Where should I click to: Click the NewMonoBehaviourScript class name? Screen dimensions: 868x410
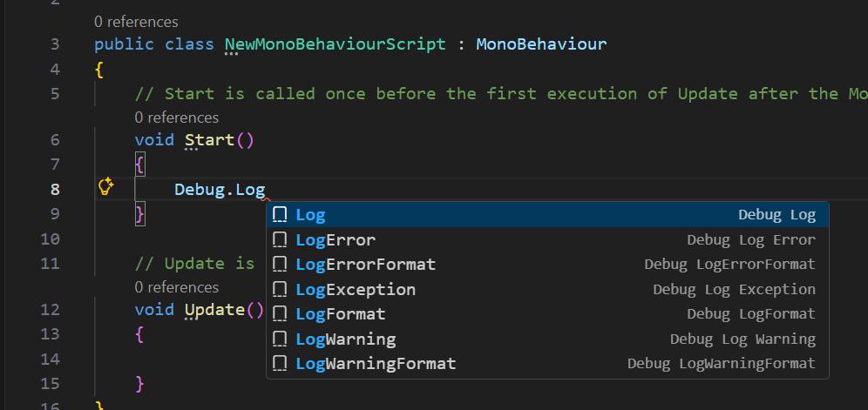tap(336, 44)
